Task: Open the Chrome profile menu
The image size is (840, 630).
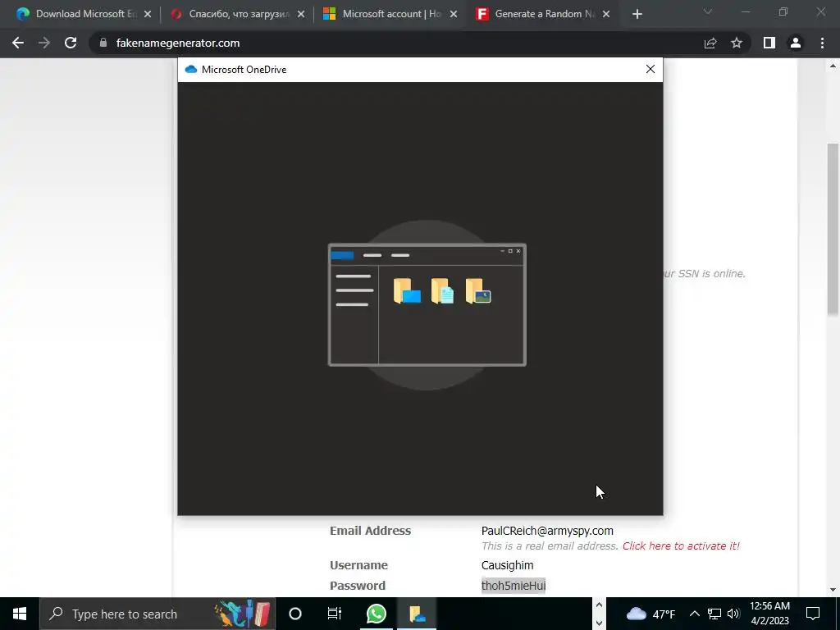Action: tap(796, 43)
